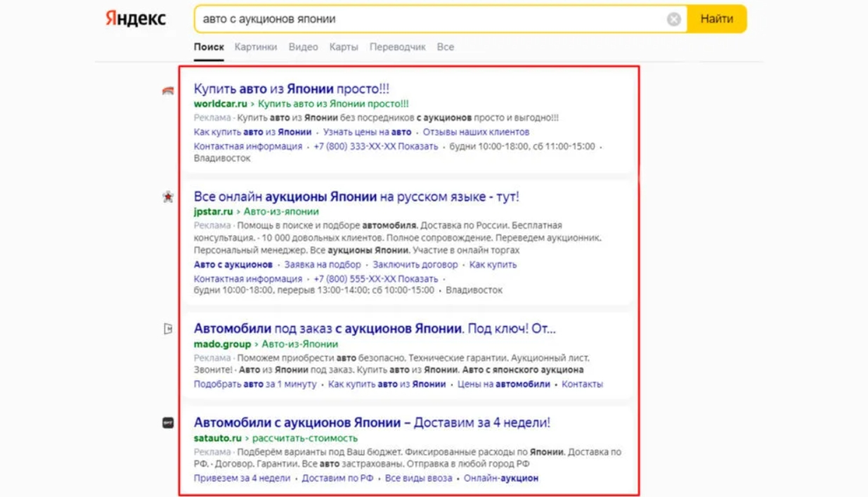Click the jpstar.ru star favicon
The height and width of the screenshot is (497, 868).
pyautogui.click(x=168, y=198)
